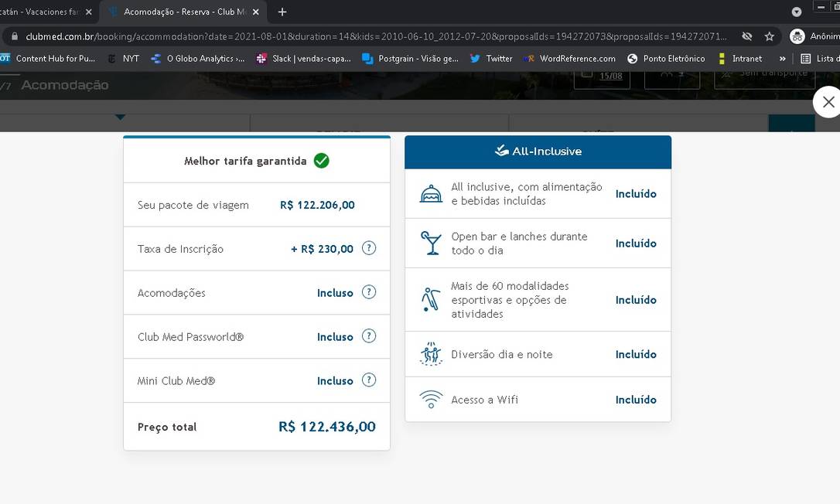Switch to the Vacaciones browser tab
840x504 pixels.
[43, 12]
